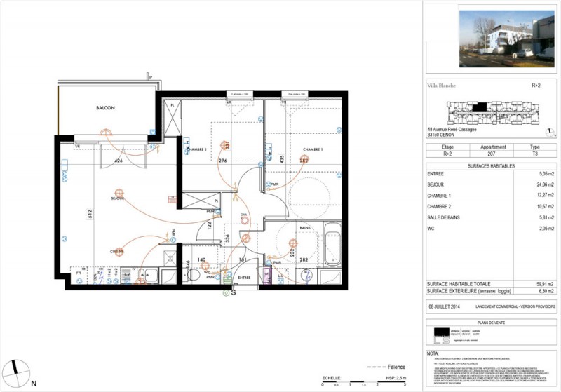Image resolution: width=561 pixels, height=392 pixels.
Task: Click the bathtub symbol in the Bains room
Action: pos(332,244)
